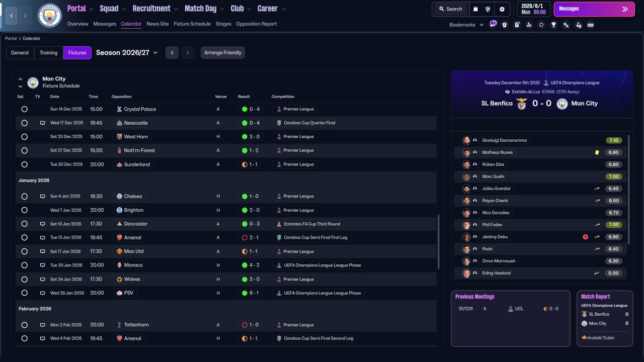Click the Carabao Cup icon in Newcastle row
This screenshot has width=644, height=362.
click(x=279, y=123)
